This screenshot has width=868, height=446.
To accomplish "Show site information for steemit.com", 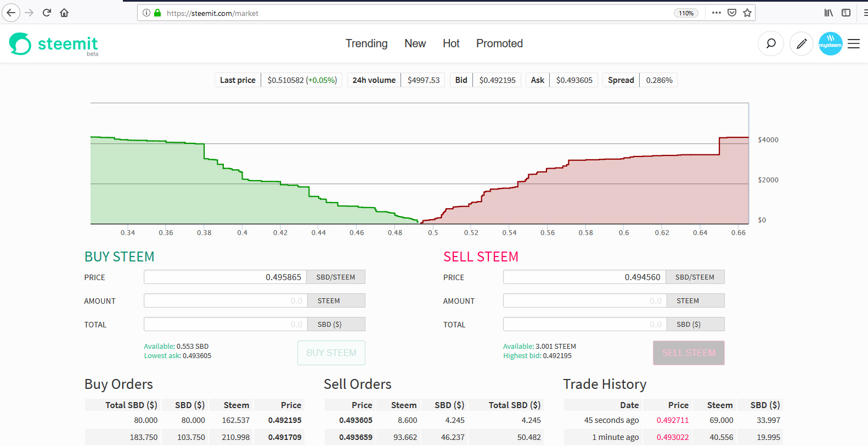I will [146, 13].
